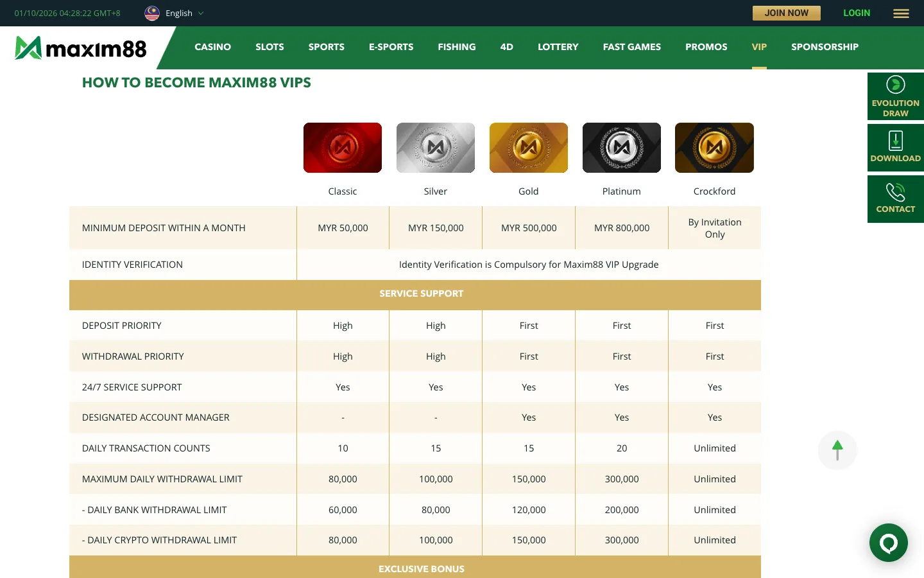
Task: Click the Daily Crypto Withdrawal Limit label
Action: [x=159, y=540]
